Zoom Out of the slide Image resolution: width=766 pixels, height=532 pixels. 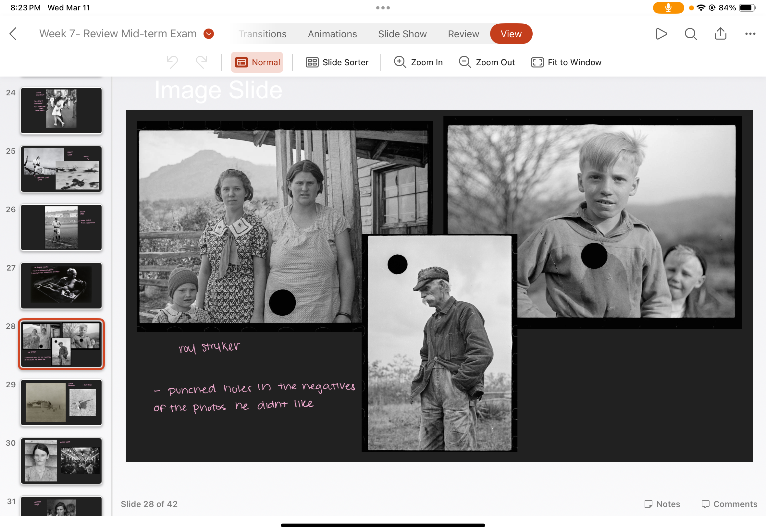point(487,62)
